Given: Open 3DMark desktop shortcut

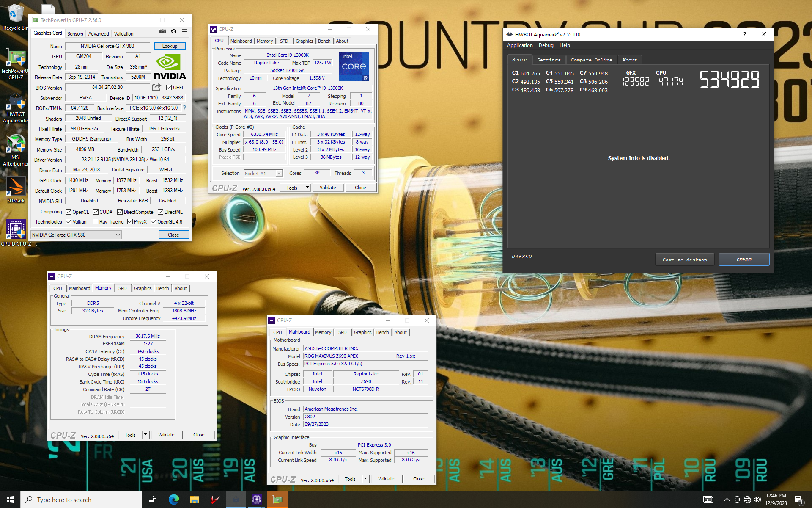Looking at the screenshot, I should click(x=15, y=190).
